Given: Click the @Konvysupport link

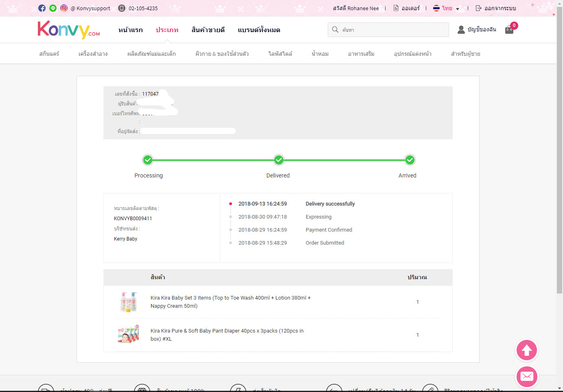Looking at the screenshot, I should pyautogui.click(x=90, y=8).
